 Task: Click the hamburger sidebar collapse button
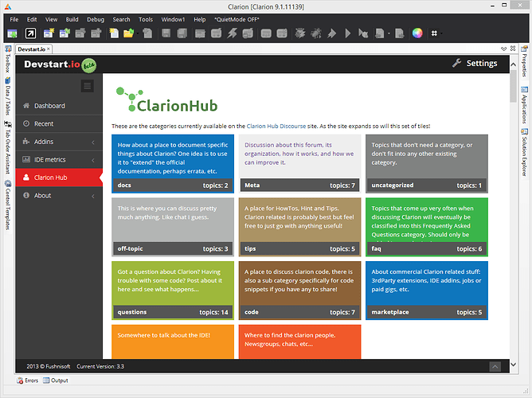(88, 86)
